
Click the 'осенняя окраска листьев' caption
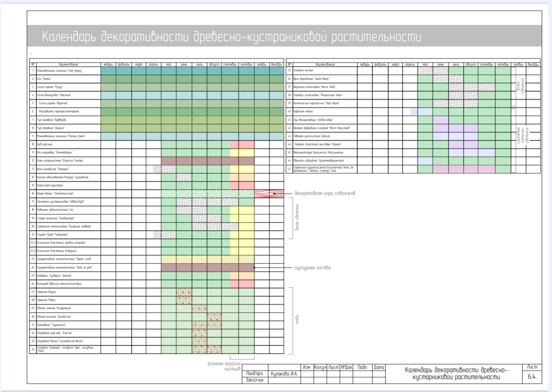224,366
